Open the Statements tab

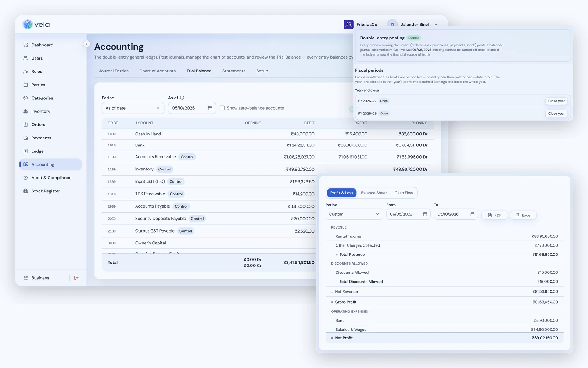pos(234,71)
